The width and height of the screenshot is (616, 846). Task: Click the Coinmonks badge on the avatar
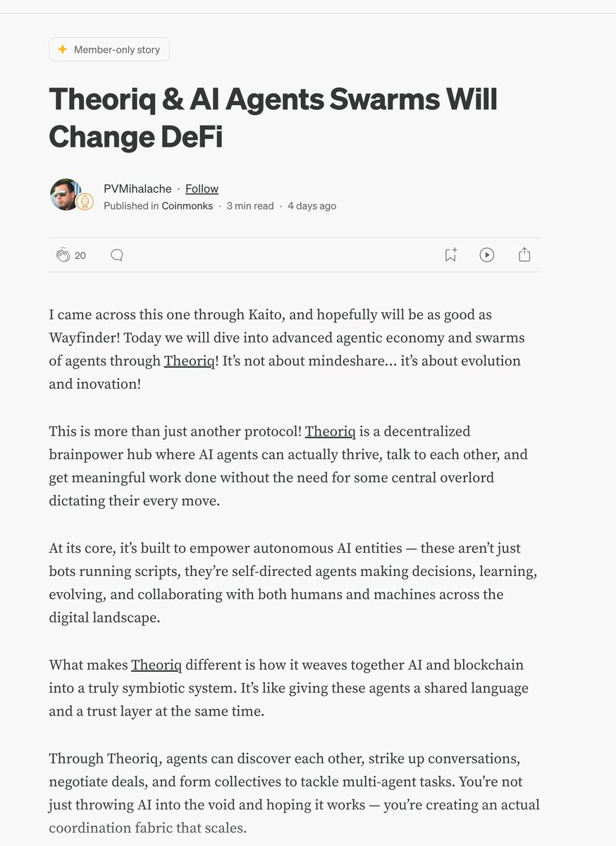tap(85, 202)
